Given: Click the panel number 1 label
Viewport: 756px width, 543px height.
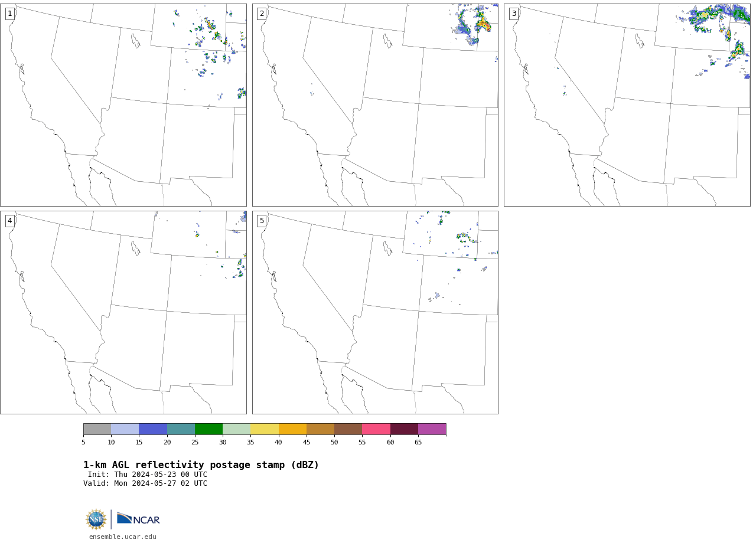Looking at the screenshot, I should click(x=9, y=14).
